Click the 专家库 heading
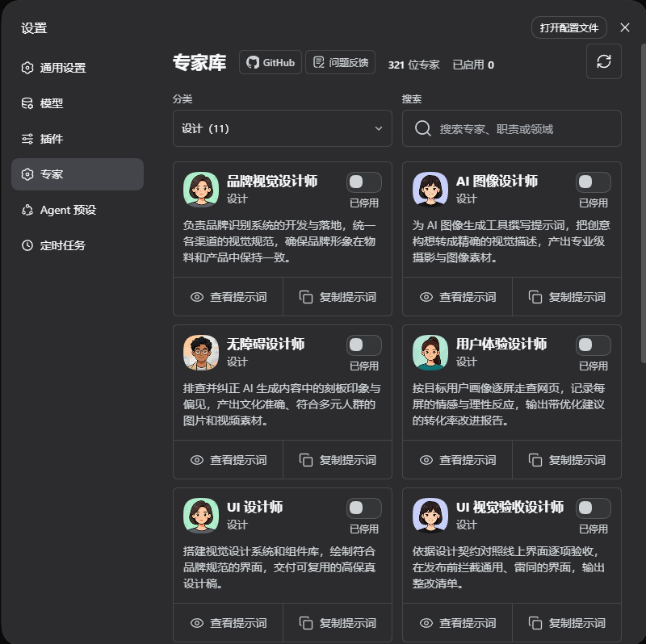The width and height of the screenshot is (646, 644). coord(199,63)
